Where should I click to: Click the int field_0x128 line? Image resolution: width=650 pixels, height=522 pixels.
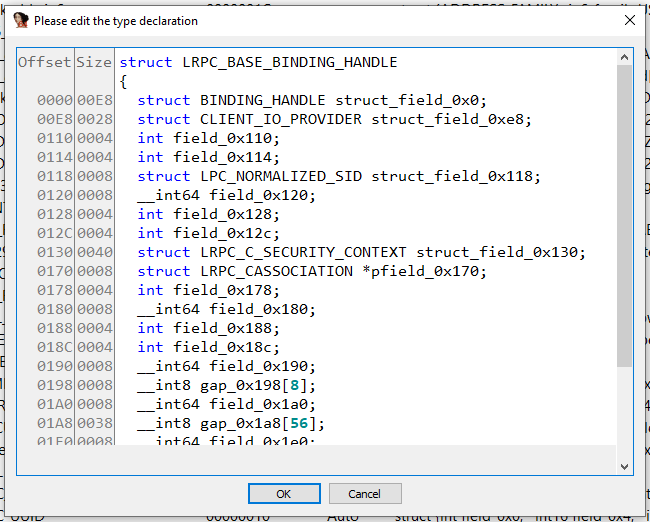(209, 214)
